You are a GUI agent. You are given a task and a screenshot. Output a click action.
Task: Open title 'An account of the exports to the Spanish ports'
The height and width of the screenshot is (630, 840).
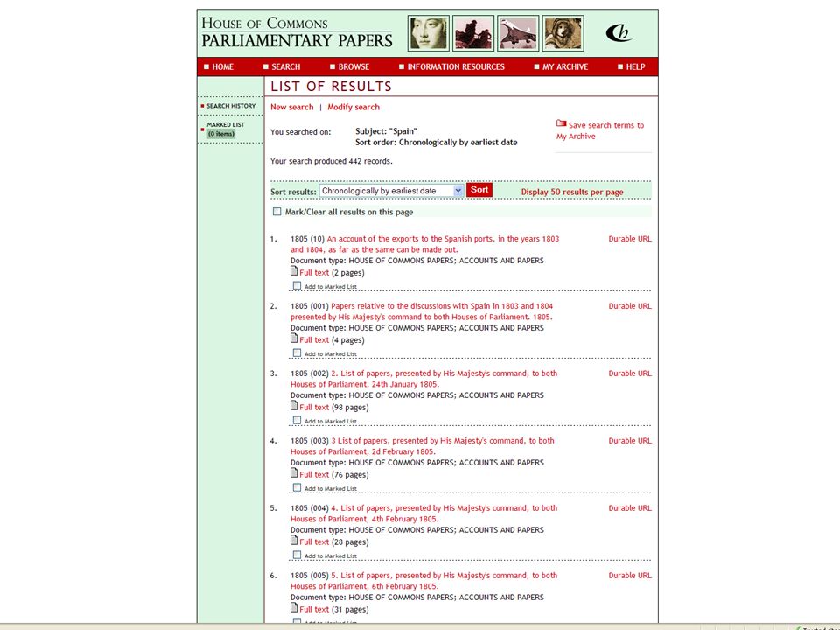click(425, 244)
